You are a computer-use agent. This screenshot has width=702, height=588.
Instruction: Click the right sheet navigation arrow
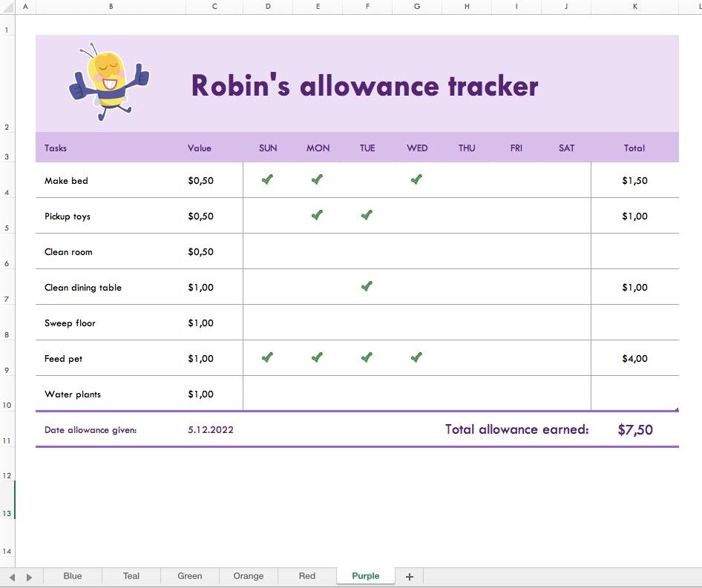pos(30,576)
